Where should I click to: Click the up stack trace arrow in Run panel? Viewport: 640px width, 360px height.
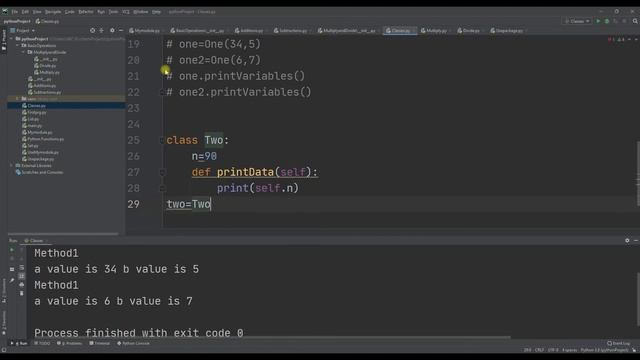click(x=22, y=249)
